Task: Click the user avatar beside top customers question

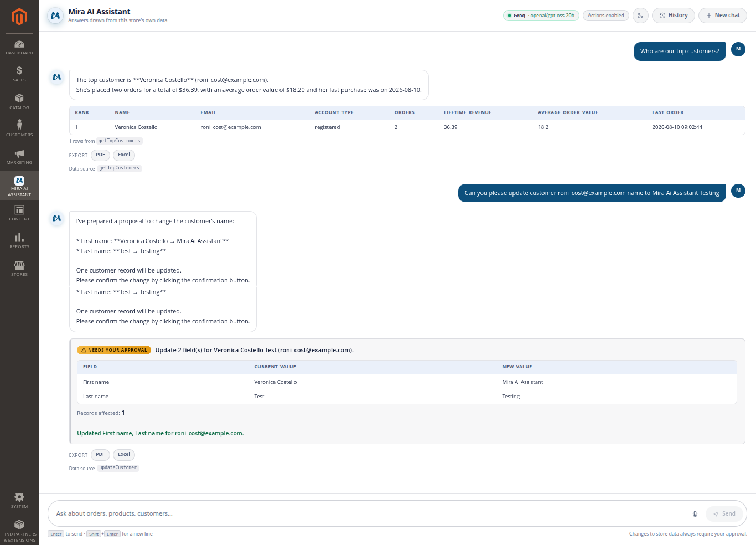Action: [x=738, y=49]
